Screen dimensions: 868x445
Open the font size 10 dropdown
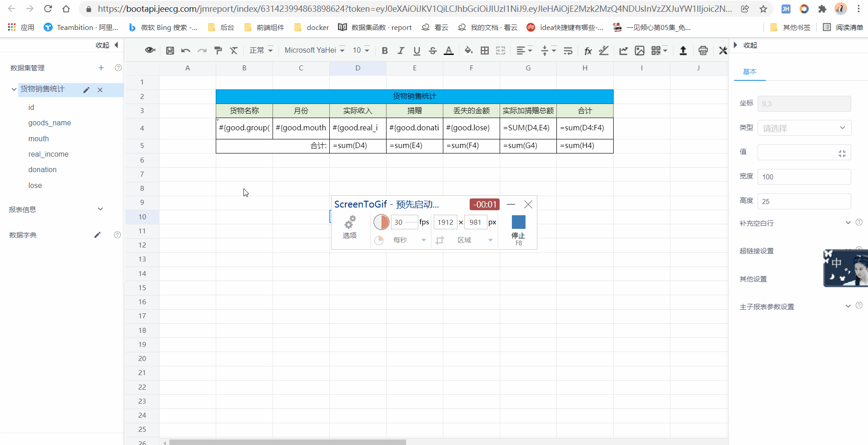[x=361, y=50]
